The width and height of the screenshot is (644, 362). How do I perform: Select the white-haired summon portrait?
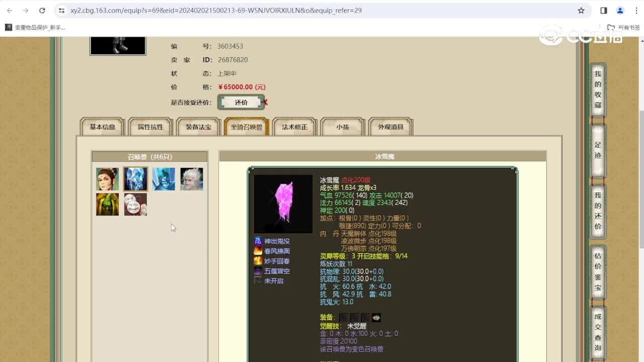pos(192,179)
